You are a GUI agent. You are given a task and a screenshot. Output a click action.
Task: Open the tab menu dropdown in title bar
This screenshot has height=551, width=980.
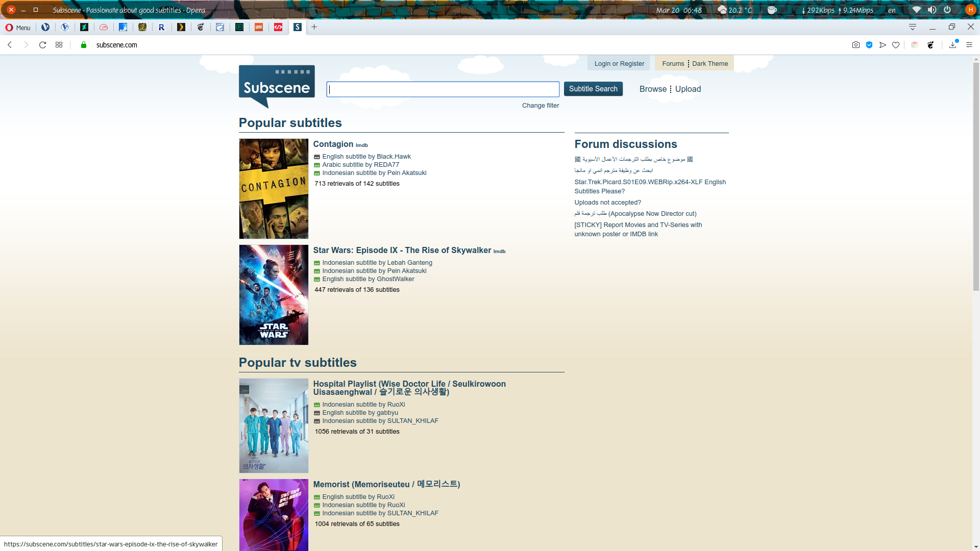[913, 27]
